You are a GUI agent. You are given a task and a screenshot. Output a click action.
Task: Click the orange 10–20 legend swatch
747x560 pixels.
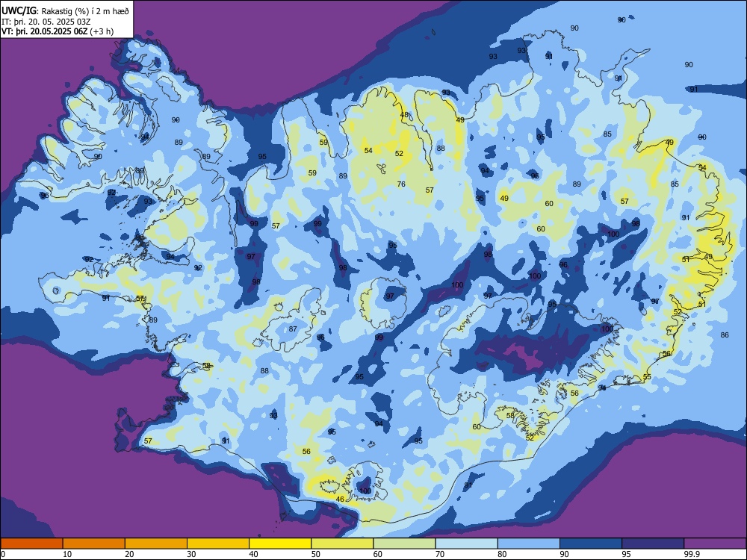[94, 544]
